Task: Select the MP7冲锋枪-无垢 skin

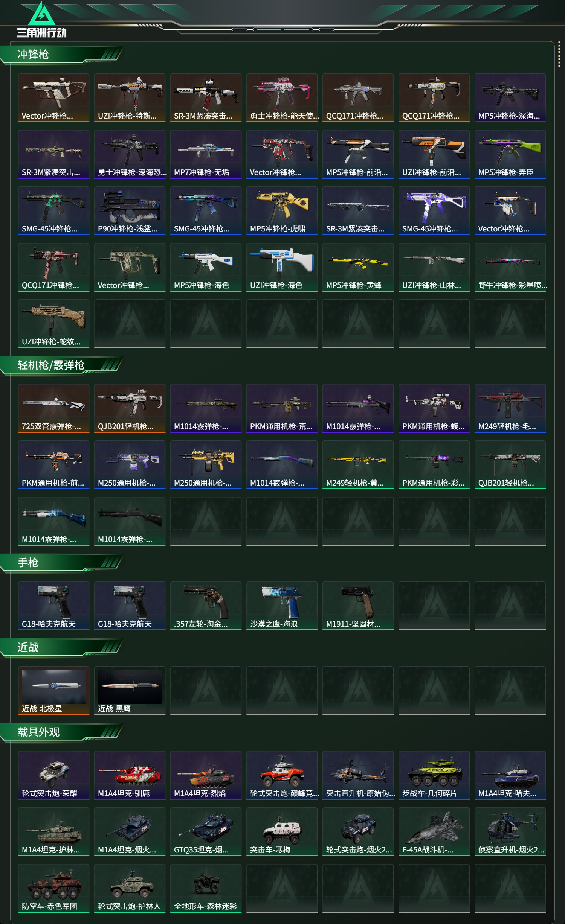Action: point(206,154)
